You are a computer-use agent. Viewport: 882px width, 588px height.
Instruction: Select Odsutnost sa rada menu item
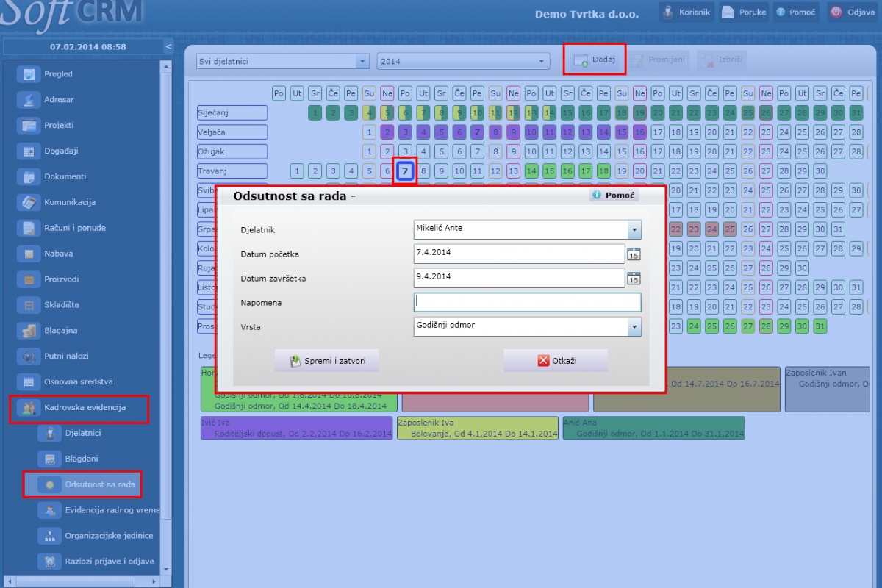[82, 484]
